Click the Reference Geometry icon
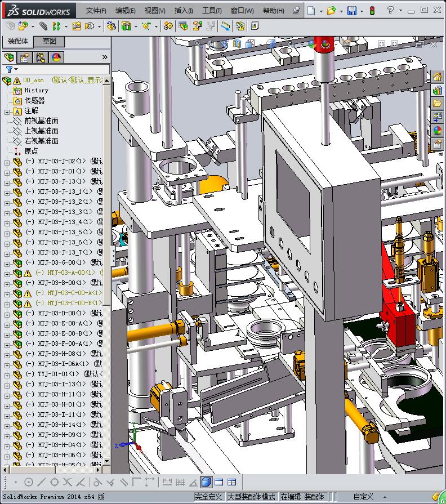Viewport: 446px width, 504px height. tap(146, 26)
